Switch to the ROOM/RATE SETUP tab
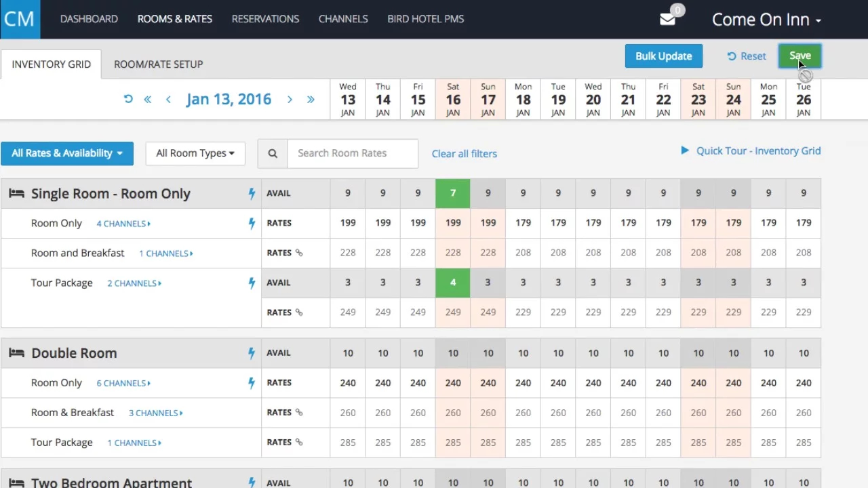The image size is (868, 488). pos(158,64)
